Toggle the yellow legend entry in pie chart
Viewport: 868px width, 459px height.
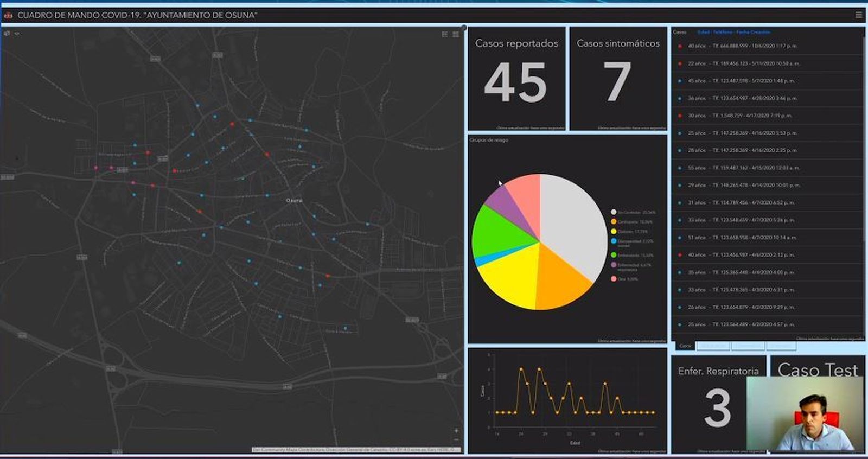click(x=614, y=232)
